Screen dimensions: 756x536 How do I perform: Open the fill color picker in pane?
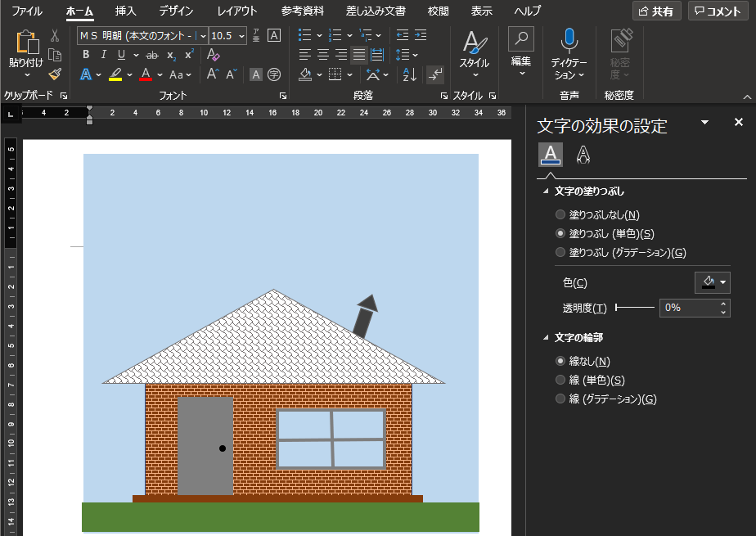(712, 283)
